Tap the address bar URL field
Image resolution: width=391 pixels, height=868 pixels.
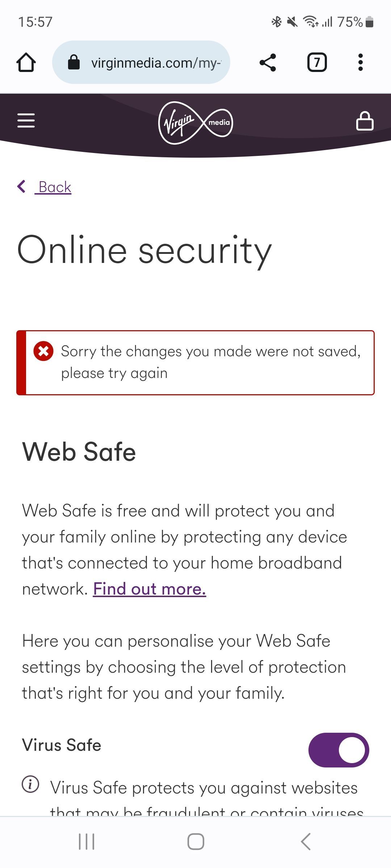coord(156,63)
